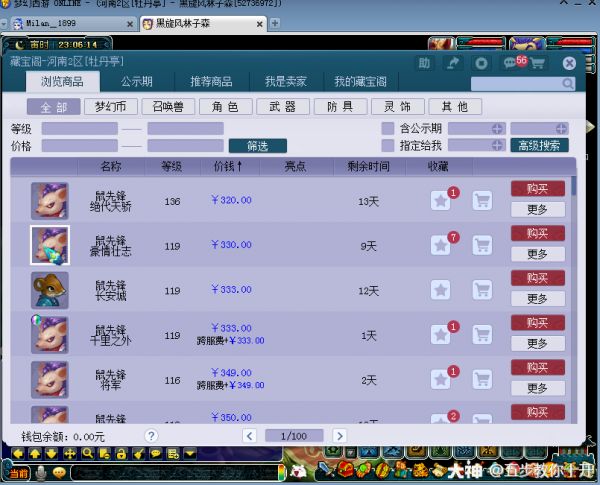
Task: Click the microphone voice chat icon
Action: 41,473
